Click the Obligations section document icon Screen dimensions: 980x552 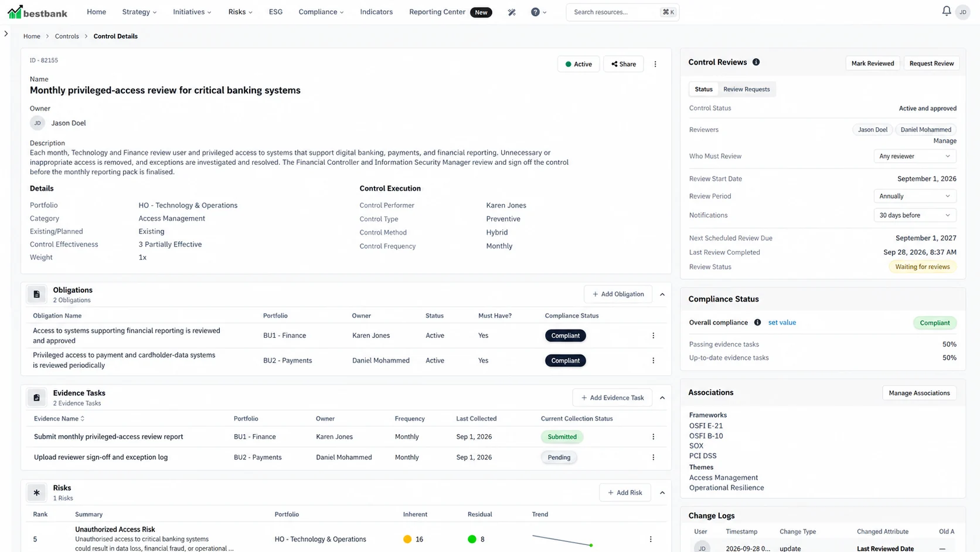coord(36,294)
